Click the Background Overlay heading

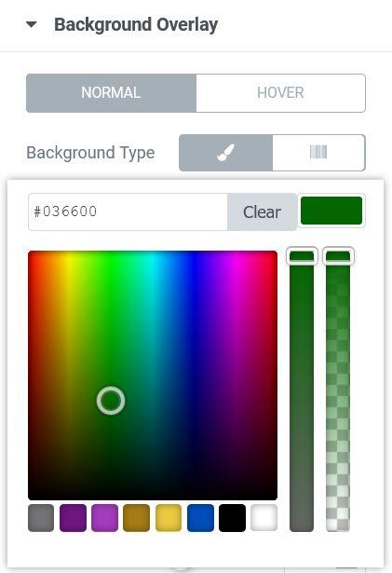(x=136, y=25)
